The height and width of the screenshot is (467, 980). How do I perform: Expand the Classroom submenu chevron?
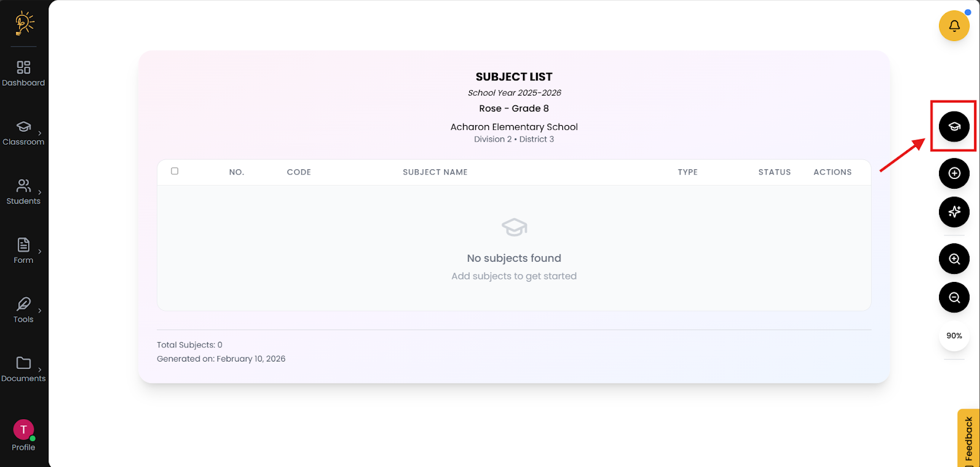click(40, 133)
